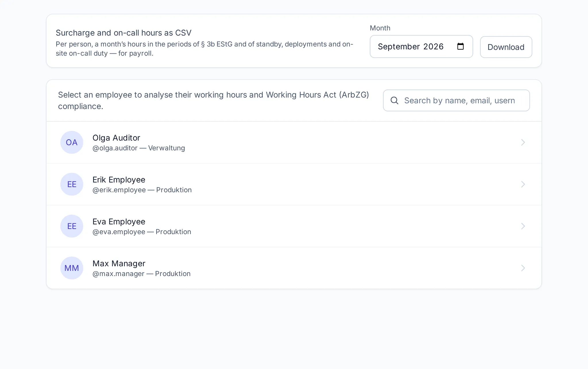The height and width of the screenshot is (369, 588).
Task: Click the @max.manager — Produktion subtitle
Action: coord(142,274)
